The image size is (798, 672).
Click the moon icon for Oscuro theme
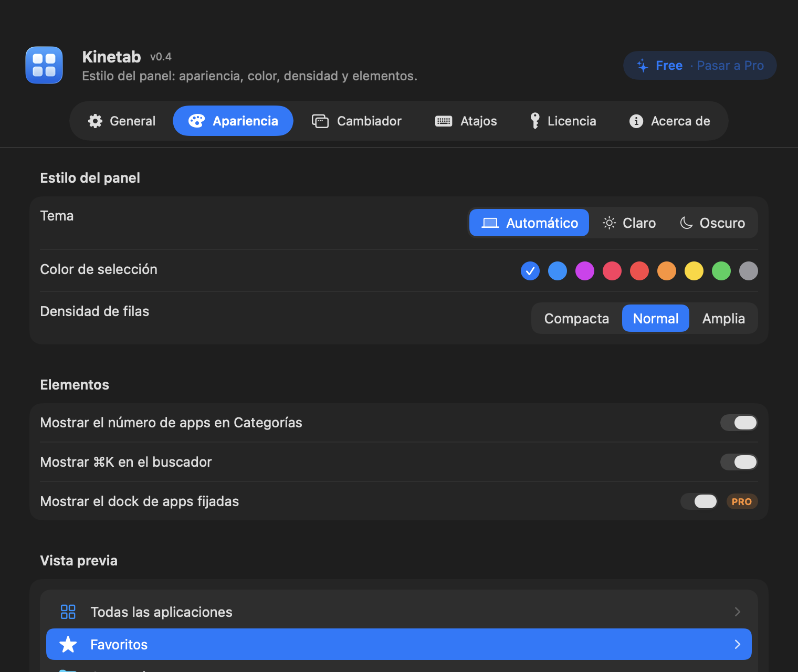click(686, 223)
